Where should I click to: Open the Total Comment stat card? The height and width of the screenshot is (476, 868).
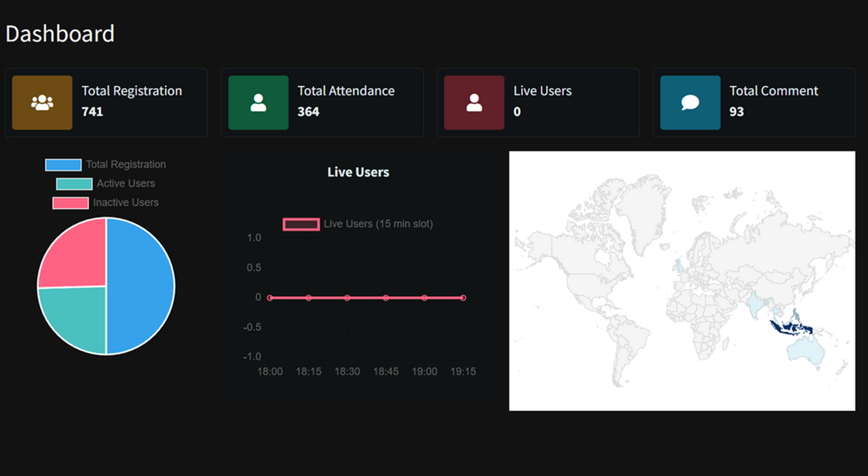tap(754, 102)
